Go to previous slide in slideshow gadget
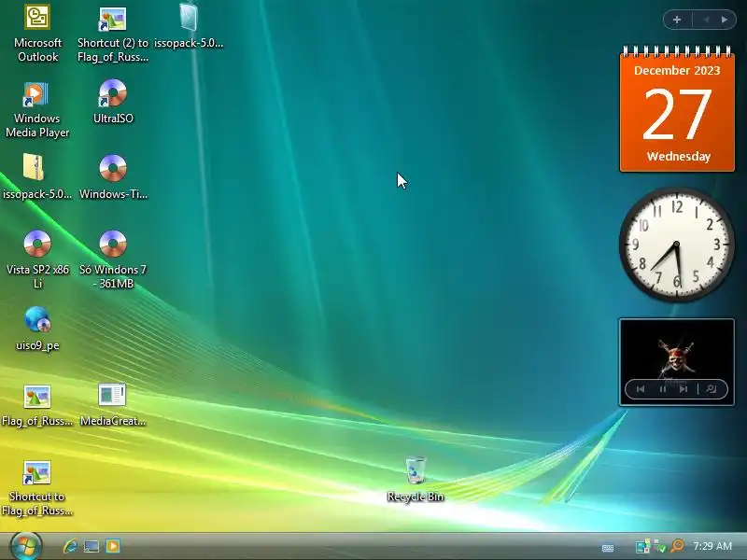The width and height of the screenshot is (747, 560). (641, 389)
